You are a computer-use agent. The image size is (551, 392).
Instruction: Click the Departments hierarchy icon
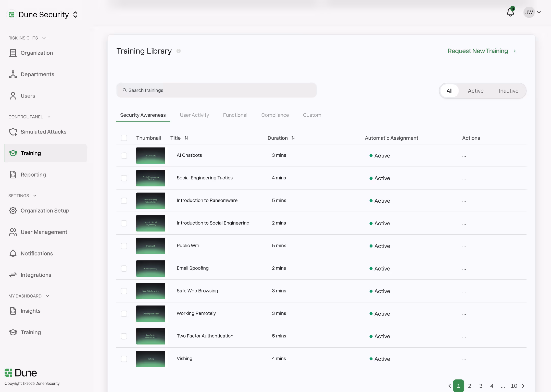[13, 74]
